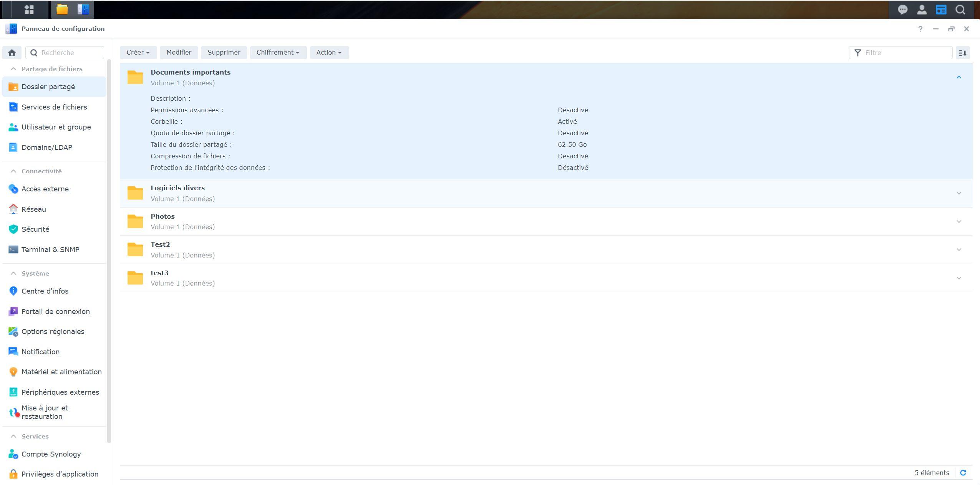Click the Modifier button
Screen dimensions: 980x485
[179, 53]
